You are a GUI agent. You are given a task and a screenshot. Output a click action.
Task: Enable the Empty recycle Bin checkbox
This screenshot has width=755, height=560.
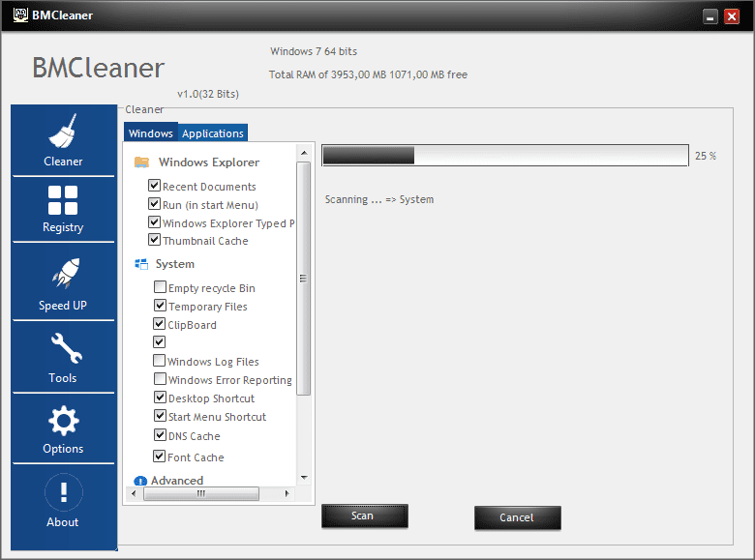160,287
